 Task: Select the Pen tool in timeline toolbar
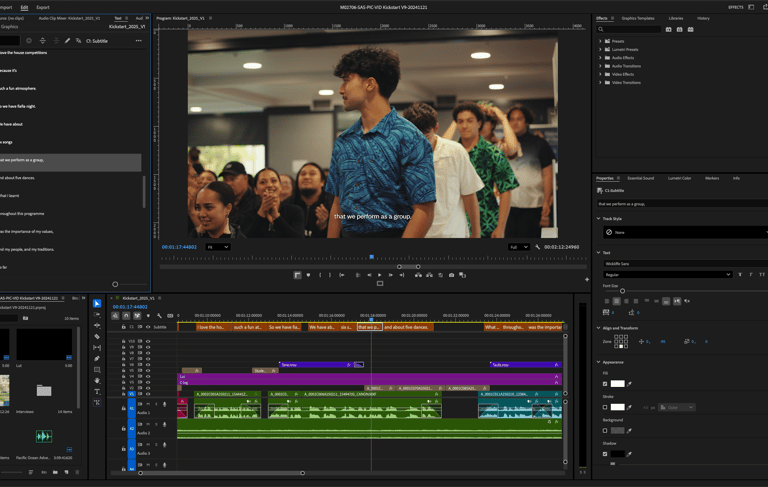click(97, 359)
